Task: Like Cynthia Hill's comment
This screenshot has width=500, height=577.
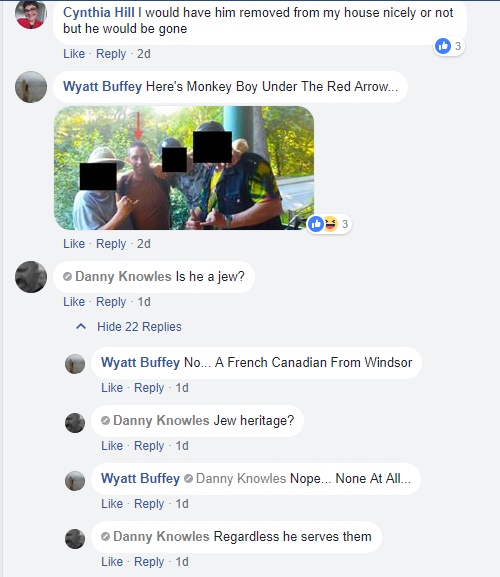Action: tap(74, 54)
